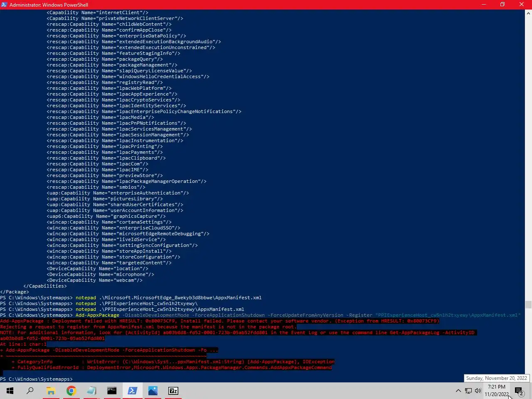This screenshot has width=532, height=399.
Task: Click the uap line 'enterpriseAuthentication'
Action: coord(118,193)
